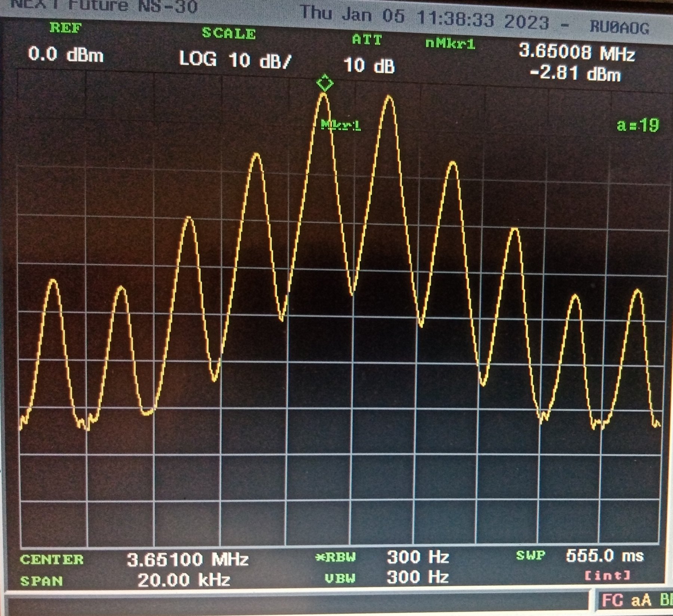
Task: Click the -2.81 dBm marker amplitude readout
Action: 575,74
